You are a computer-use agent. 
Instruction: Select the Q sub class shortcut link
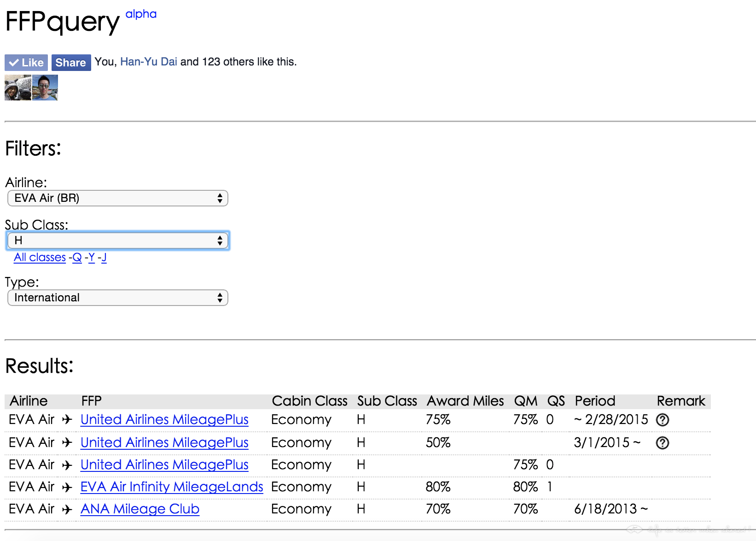77,257
